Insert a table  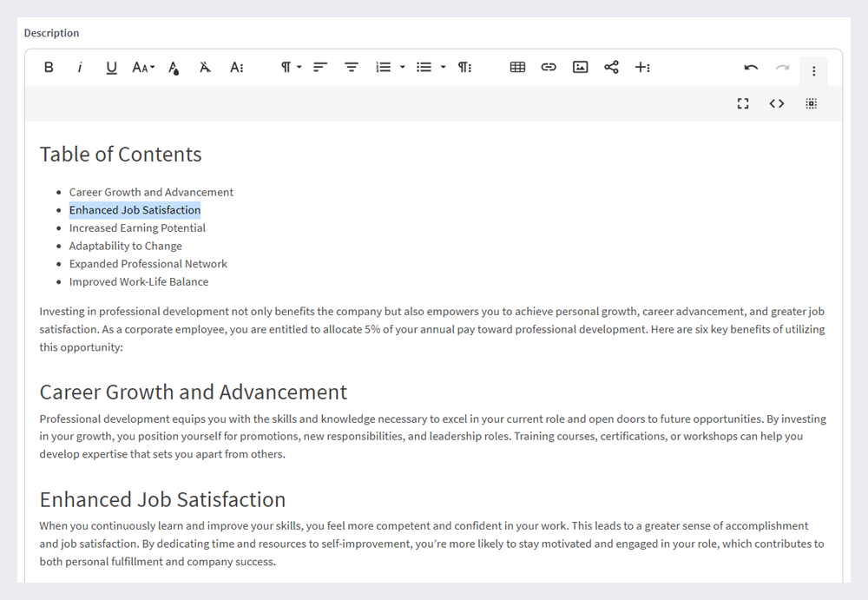click(517, 67)
